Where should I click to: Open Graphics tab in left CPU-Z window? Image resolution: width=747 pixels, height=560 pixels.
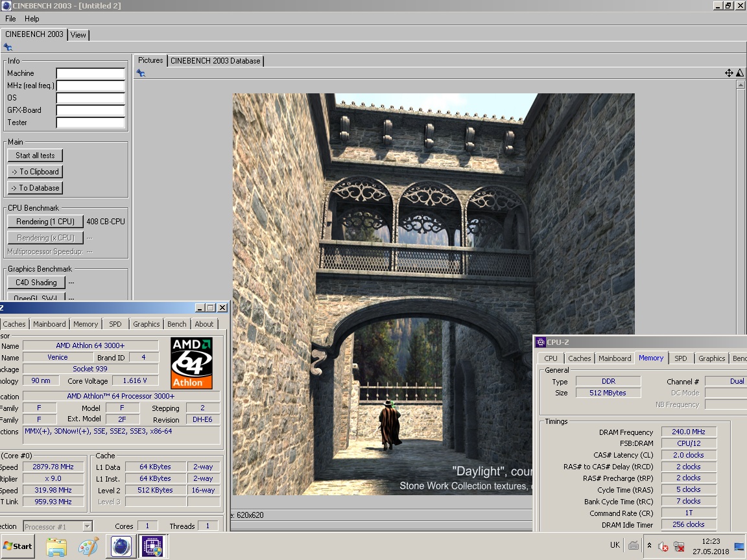click(x=147, y=324)
